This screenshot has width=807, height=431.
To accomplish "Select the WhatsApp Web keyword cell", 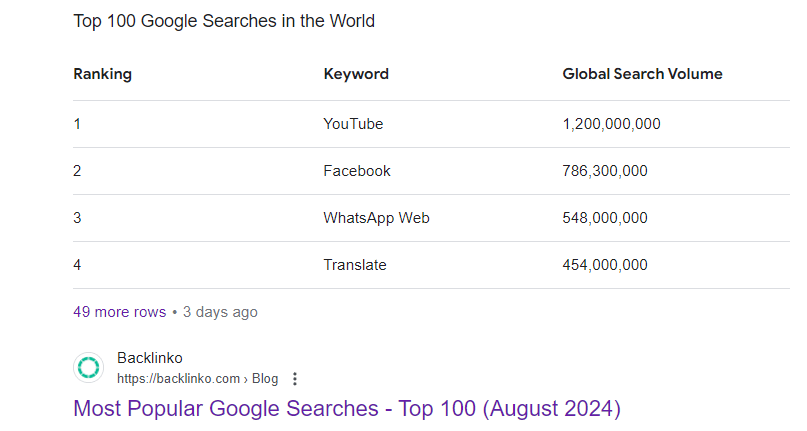I will (376, 218).
